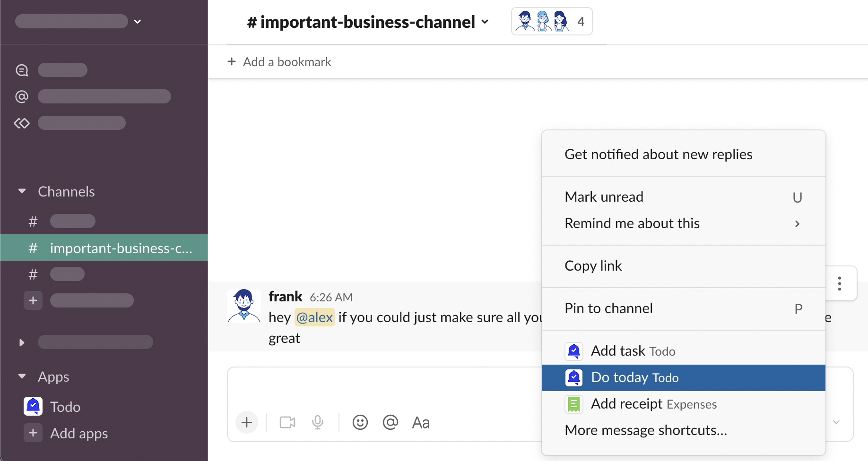The width and height of the screenshot is (868, 461).
Task: Open the three-dot more actions button
Action: point(839,283)
